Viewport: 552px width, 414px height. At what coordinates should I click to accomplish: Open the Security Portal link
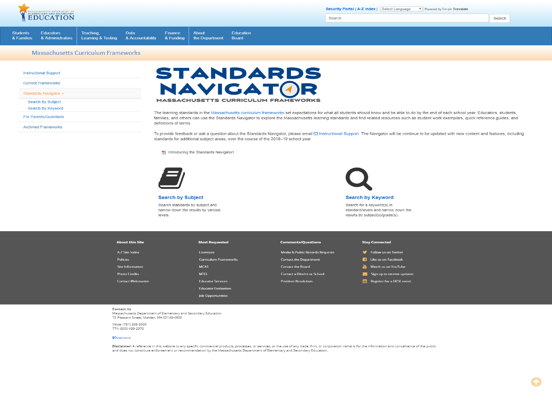[340, 9]
